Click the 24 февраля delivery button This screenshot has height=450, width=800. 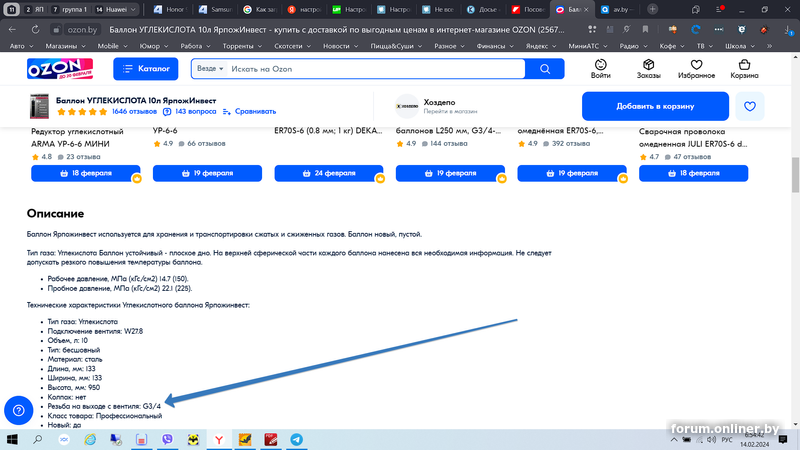tap(329, 173)
